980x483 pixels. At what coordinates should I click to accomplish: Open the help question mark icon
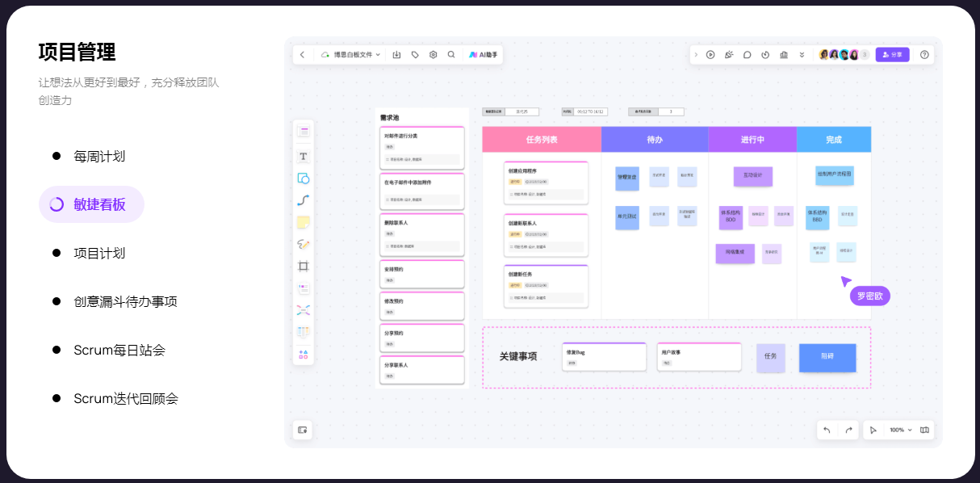click(924, 55)
